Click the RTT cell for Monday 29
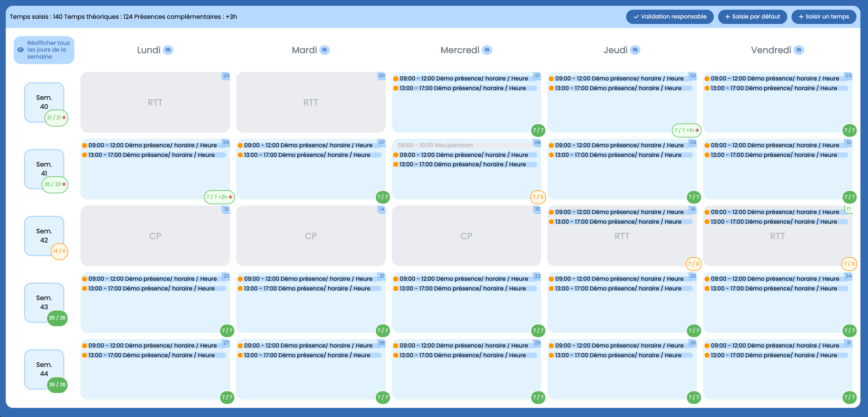868x417 pixels. pos(155,102)
